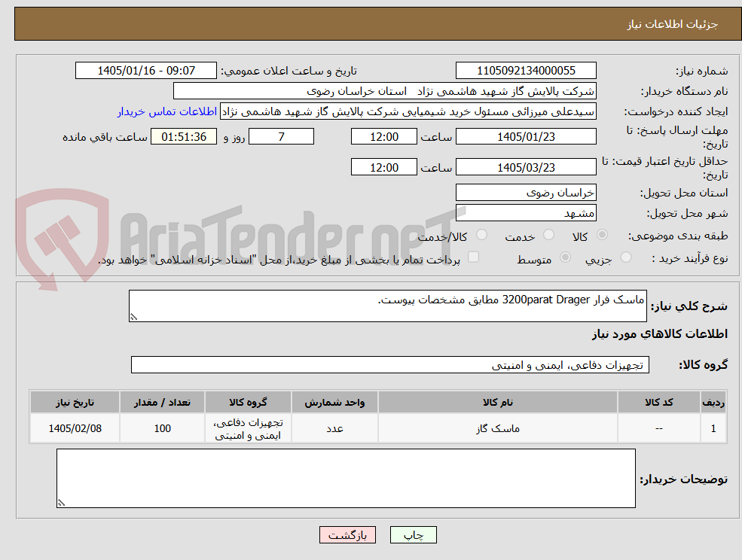Click the buyer organization name field
Image resolution: width=742 pixels, height=560 pixels.
tap(385, 91)
